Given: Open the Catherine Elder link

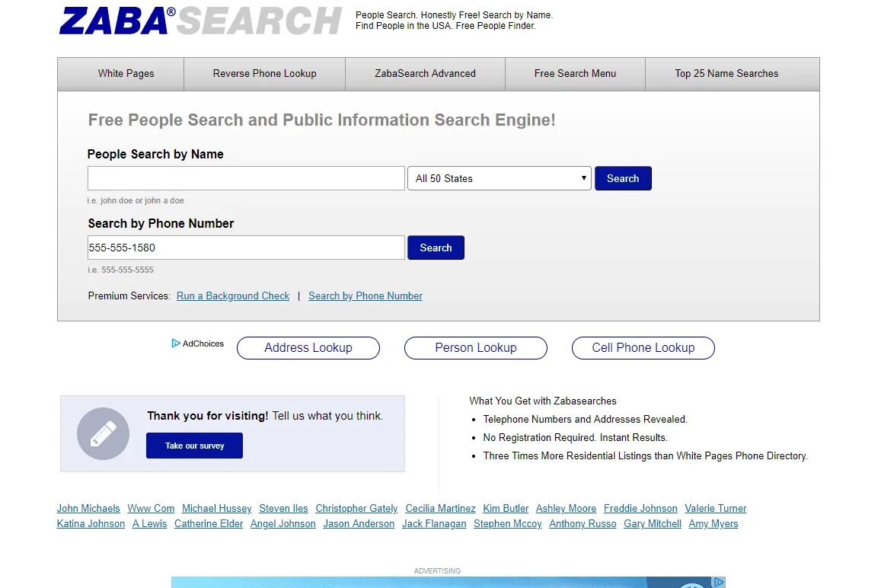Looking at the screenshot, I should pos(209,523).
